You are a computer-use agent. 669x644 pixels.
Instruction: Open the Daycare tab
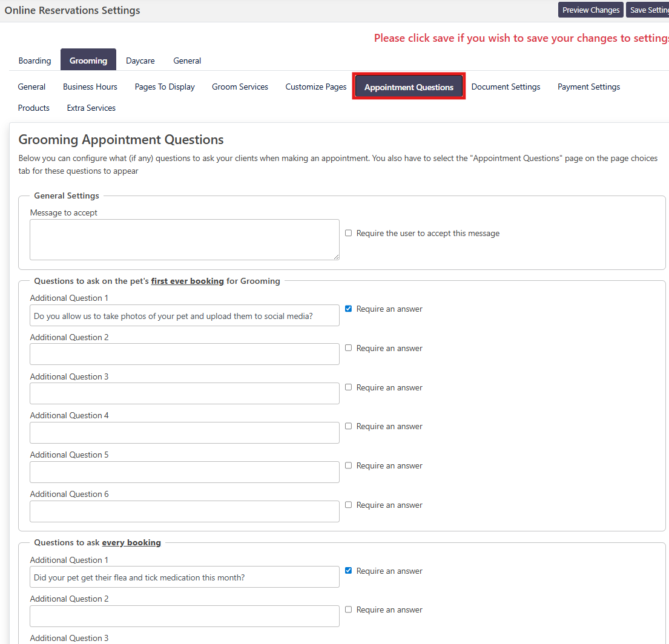140,61
